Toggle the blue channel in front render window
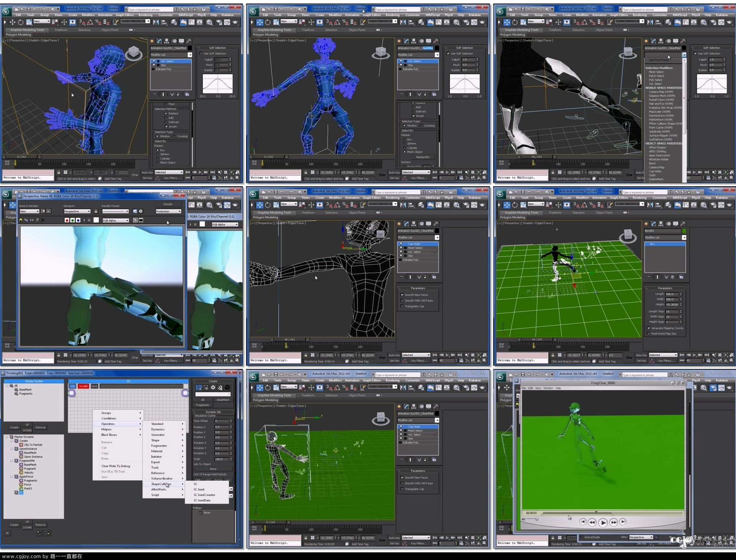Image resolution: width=736 pixels, height=560 pixels. tap(78, 220)
